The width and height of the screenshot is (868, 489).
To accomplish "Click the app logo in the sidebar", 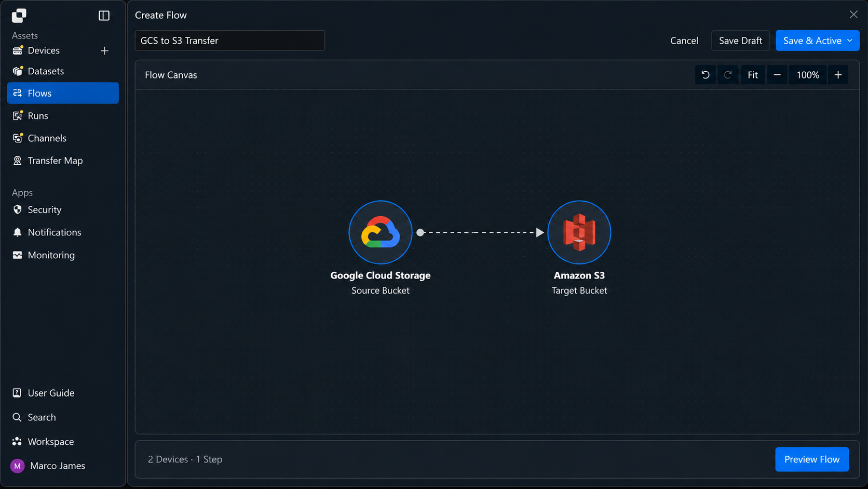I will pos(19,16).
